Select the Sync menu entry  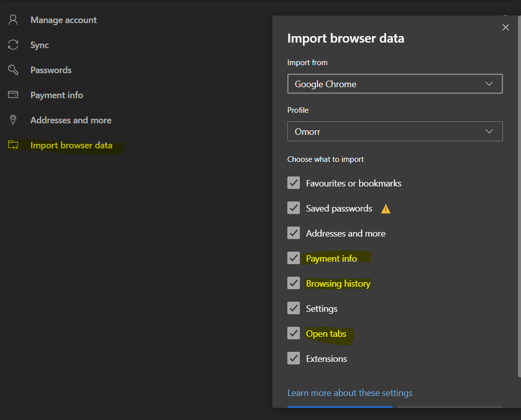(x=40, y=45)
